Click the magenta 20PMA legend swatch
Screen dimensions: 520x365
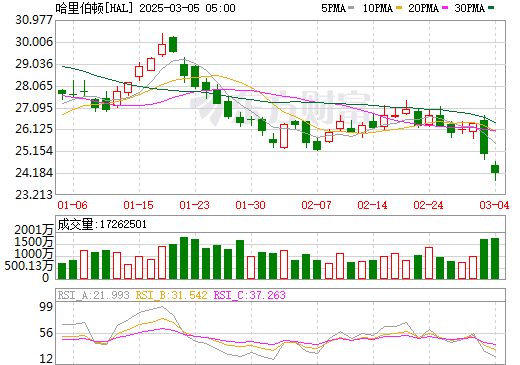point(445,7)
